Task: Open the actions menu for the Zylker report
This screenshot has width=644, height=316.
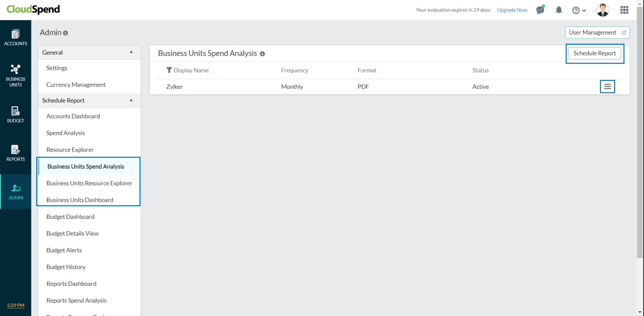Action: [x=607, y=86]
